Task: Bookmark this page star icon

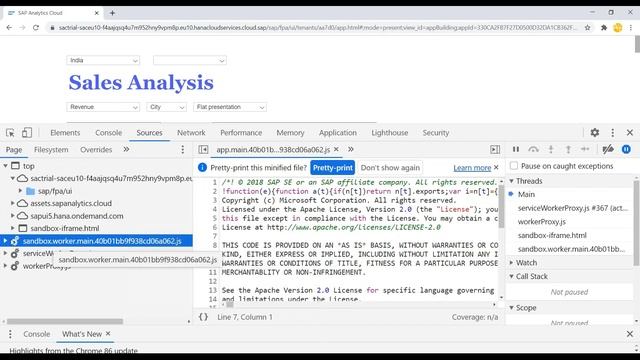Action: tap(587, 28)
